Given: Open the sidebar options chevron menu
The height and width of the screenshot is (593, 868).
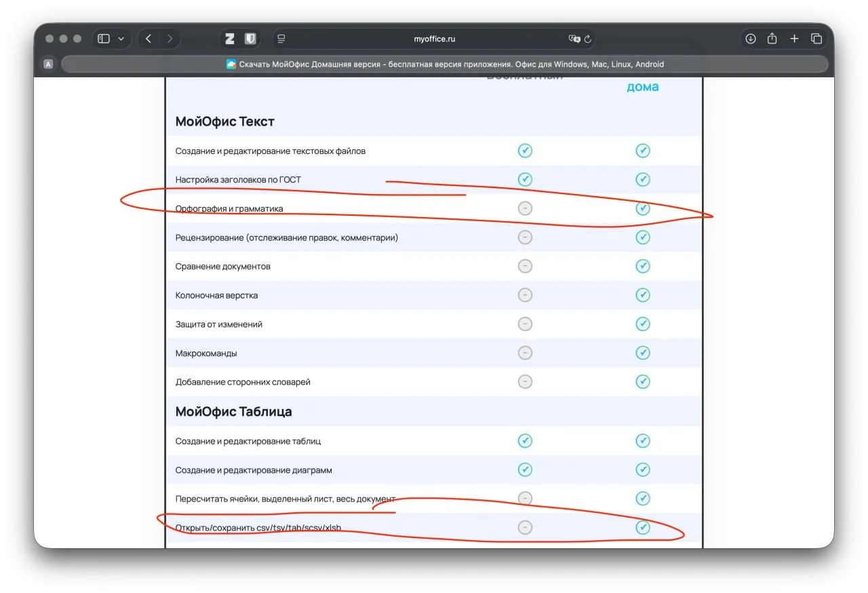Looking at the screenshot, I should click(x=121, y=39).
